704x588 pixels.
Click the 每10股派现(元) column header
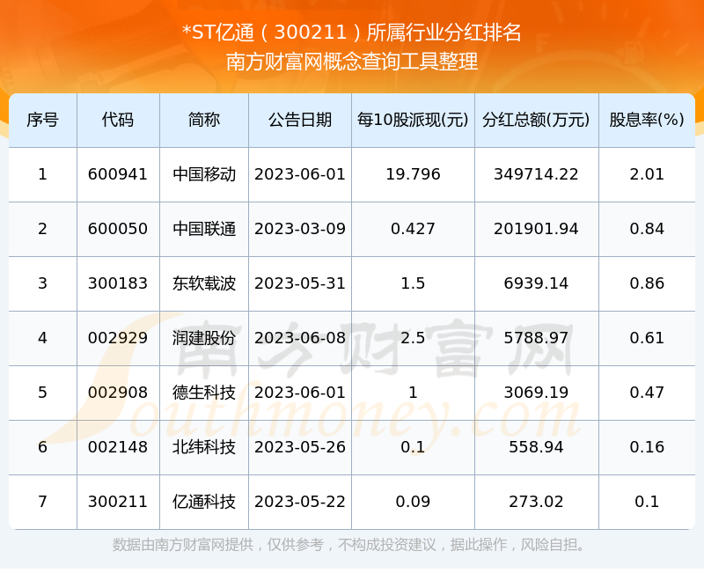(x=413, y=120)
